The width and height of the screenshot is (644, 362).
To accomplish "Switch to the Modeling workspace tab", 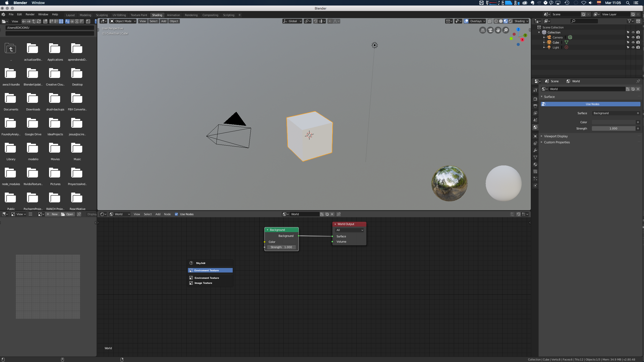I will click(85, 15).
